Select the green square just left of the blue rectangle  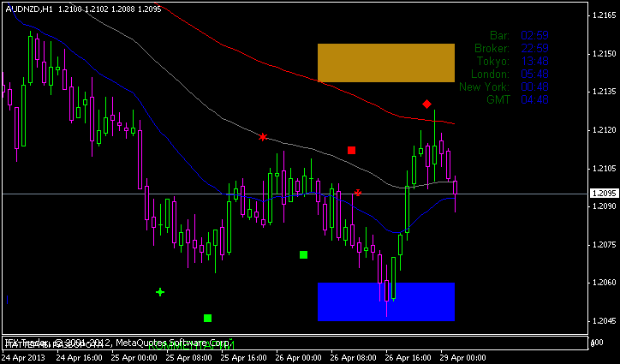[x=303, y=254]
